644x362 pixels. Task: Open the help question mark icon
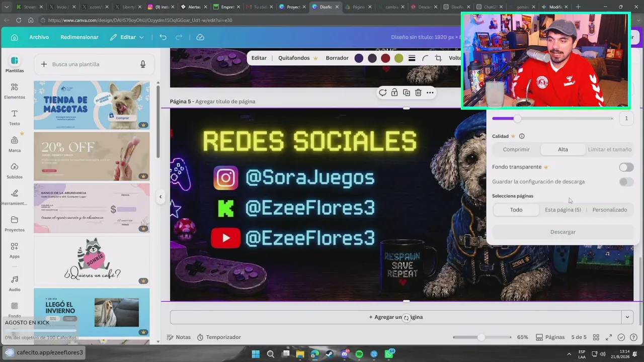[x=633, y=337]
